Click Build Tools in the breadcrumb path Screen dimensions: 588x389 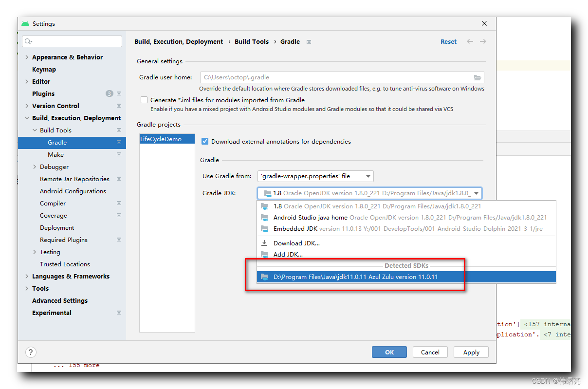coord(252,41)
